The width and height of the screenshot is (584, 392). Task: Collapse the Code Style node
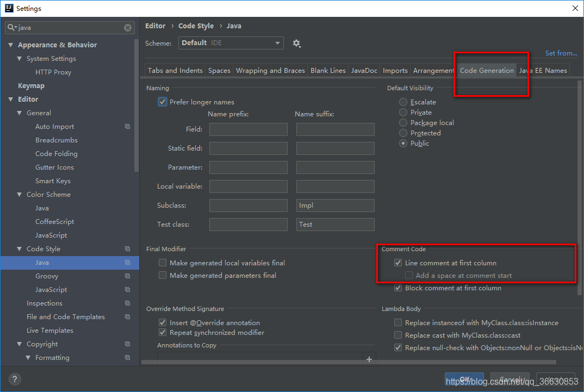point(20,248)
